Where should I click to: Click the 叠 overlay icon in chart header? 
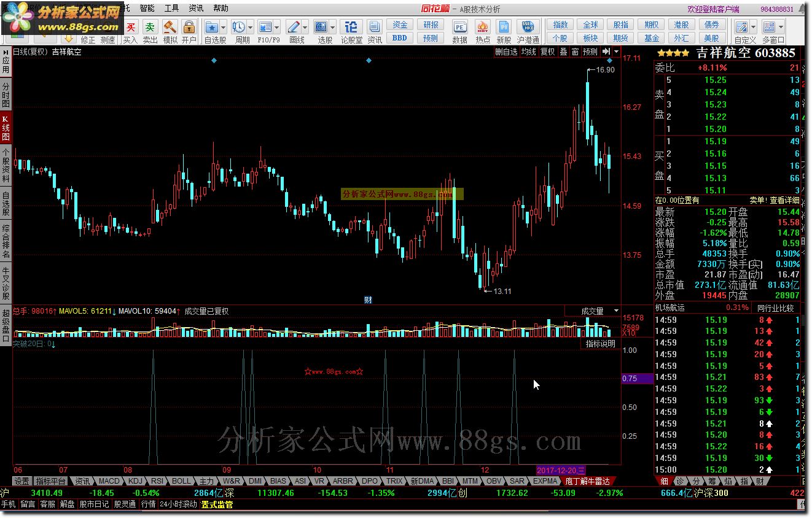[563, 52]
